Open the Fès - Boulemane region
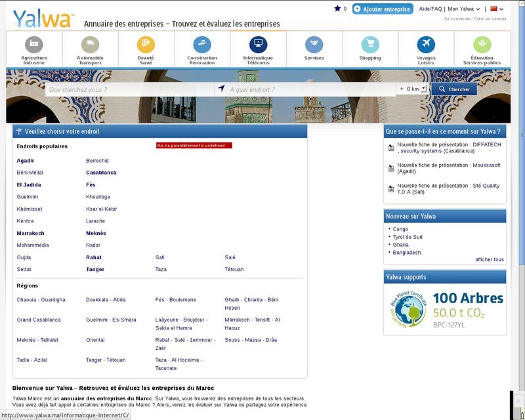 (175, 300)
